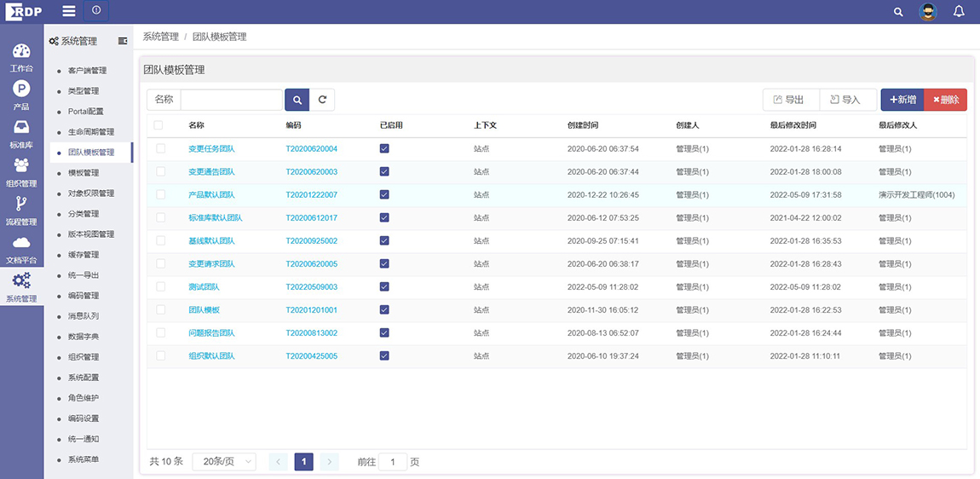Open the 20条/页 page size dropdown
980x479 pixels.
tap(224, 462)
